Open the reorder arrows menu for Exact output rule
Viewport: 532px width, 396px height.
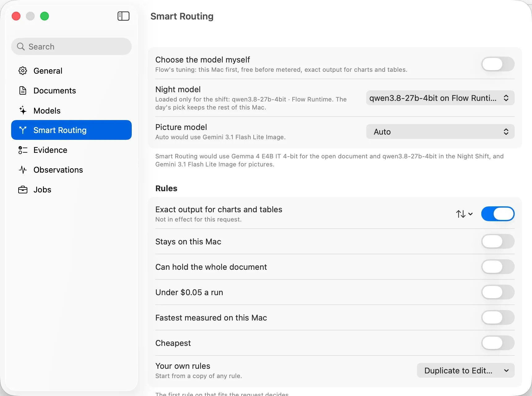464,214
